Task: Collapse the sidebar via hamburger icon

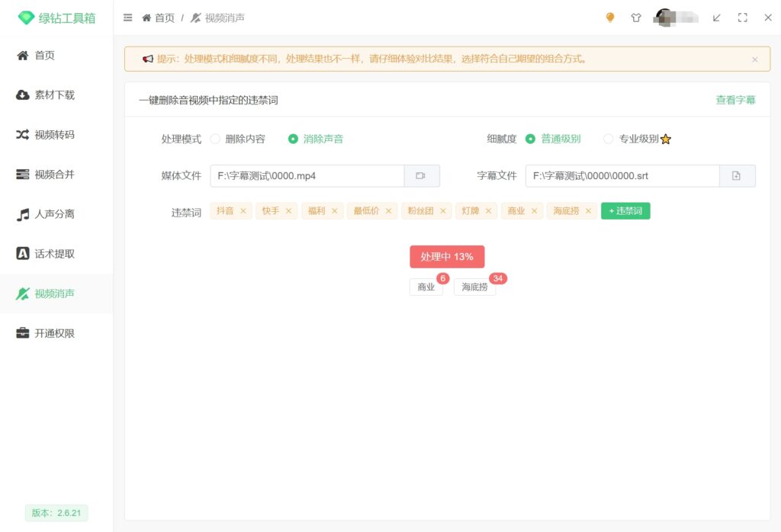Action: tap(127, 17)
